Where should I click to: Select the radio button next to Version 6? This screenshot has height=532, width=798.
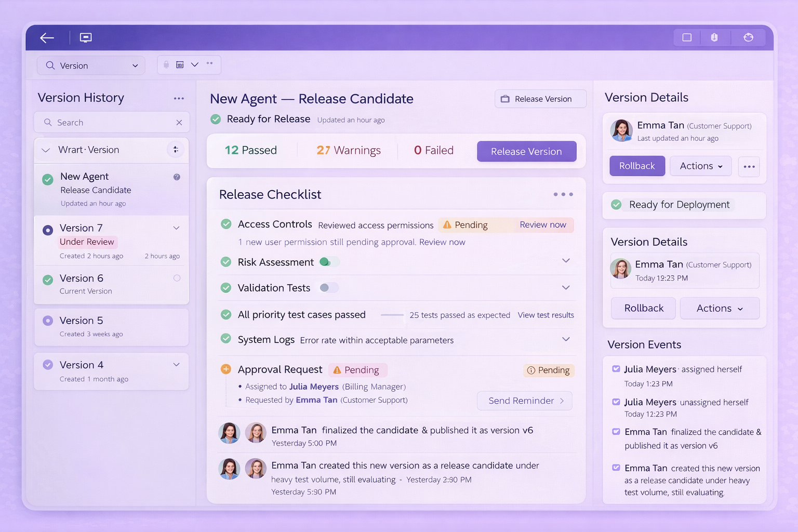(x=177, y=278)
